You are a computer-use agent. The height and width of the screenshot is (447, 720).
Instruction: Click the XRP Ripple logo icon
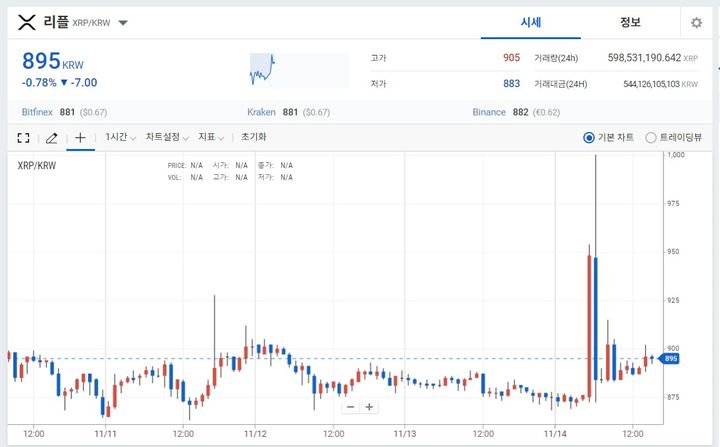tap(27, 22)
